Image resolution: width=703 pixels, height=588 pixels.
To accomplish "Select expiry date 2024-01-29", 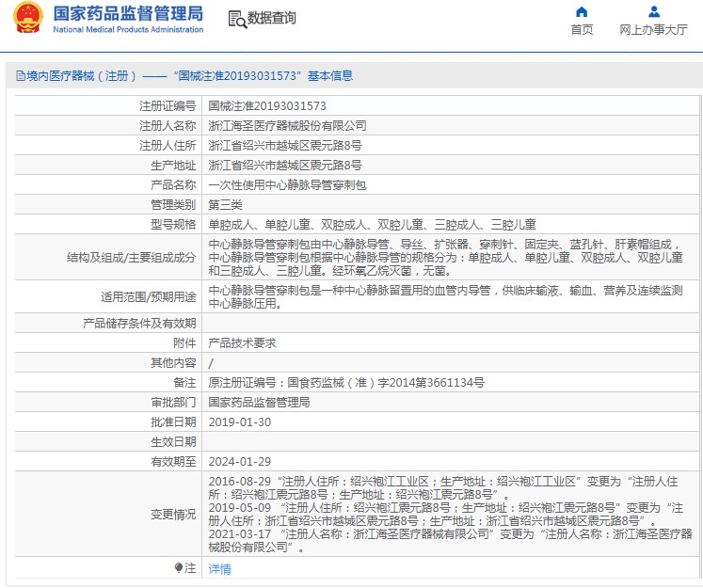I will [240, 462].
